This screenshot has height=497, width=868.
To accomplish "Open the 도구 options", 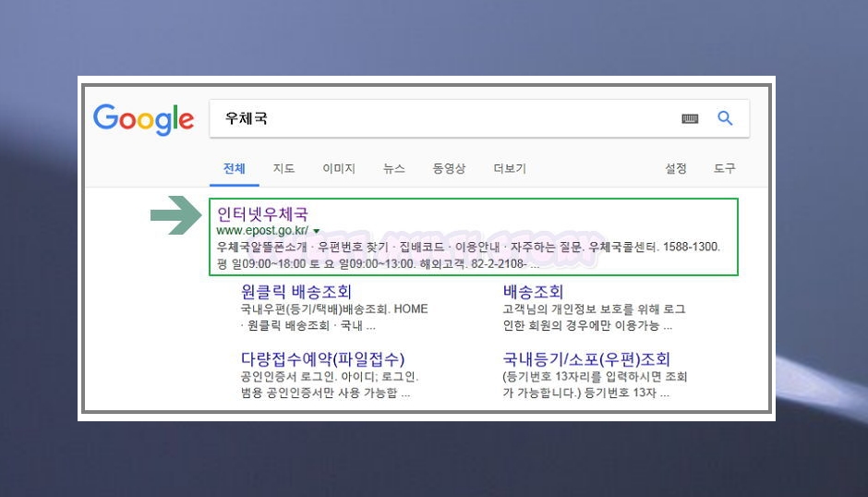I will 725,168.
